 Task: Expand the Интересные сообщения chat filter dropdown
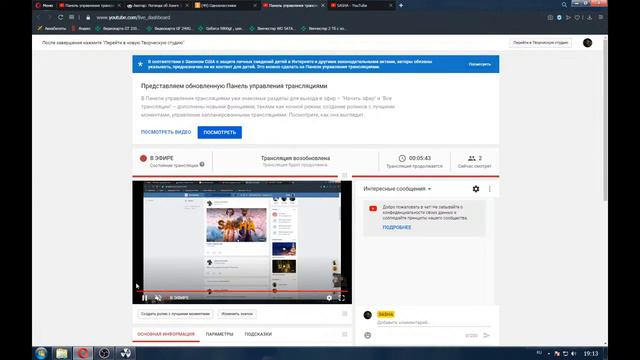pyautogui.click(x=397, y=189)
